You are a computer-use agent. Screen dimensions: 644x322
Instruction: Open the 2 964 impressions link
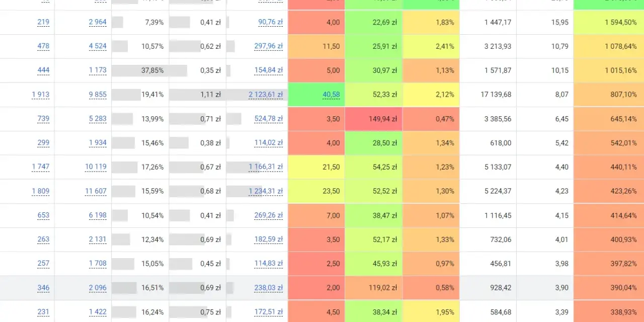coord(98,22)
